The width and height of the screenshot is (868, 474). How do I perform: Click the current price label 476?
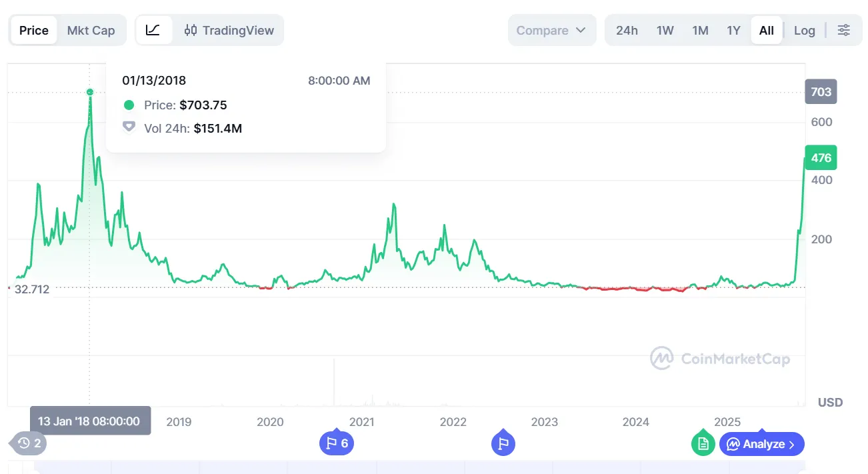(820, 157)
